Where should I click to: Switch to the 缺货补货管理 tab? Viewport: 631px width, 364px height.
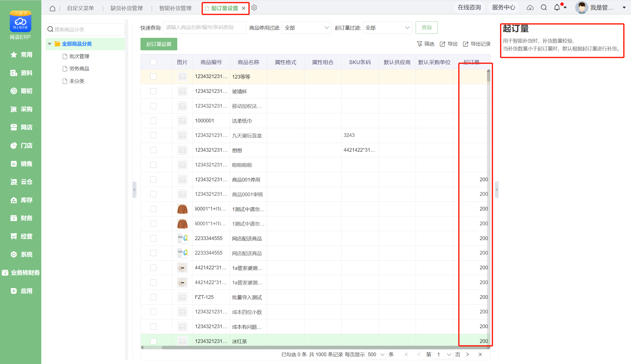(x=127, y=8)
